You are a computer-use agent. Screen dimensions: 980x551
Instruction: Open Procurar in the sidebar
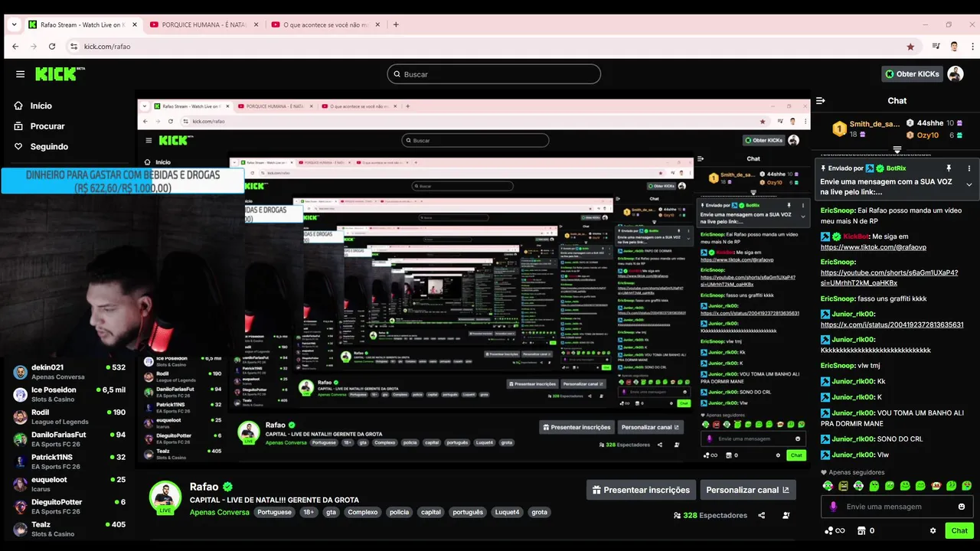point(39,126)
